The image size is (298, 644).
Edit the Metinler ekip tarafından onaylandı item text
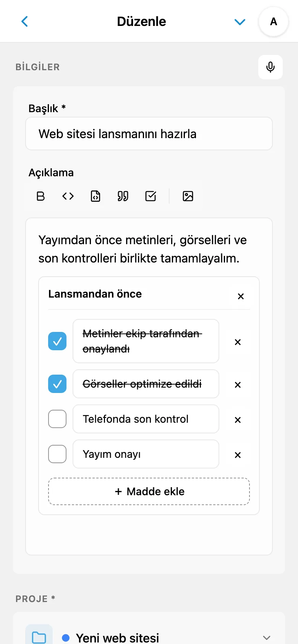(146, 341)
